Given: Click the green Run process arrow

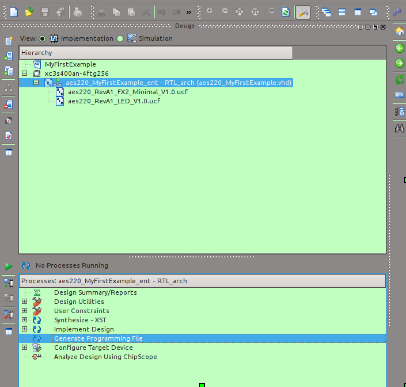Looking at the screenshot, I should pyautogui.click(x=9, y=266).
